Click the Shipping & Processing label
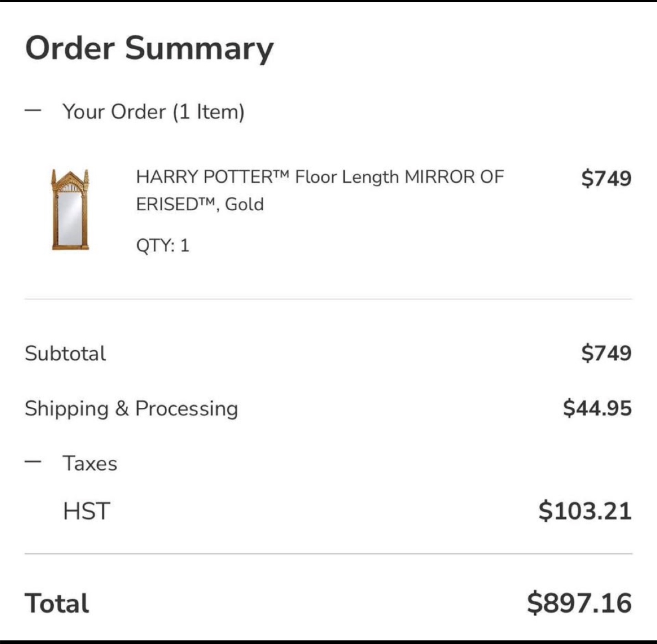657x644 pixels. point(131,409)
